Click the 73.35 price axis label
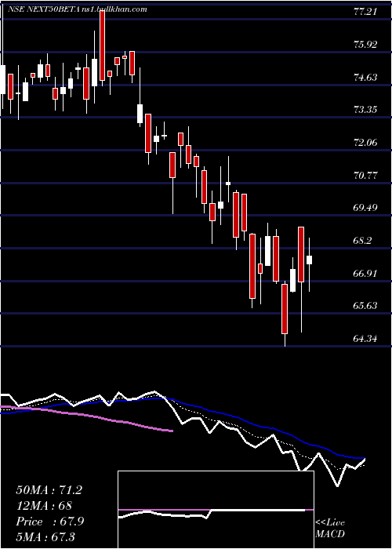This screenshot has width=392, height=549. 365,110
